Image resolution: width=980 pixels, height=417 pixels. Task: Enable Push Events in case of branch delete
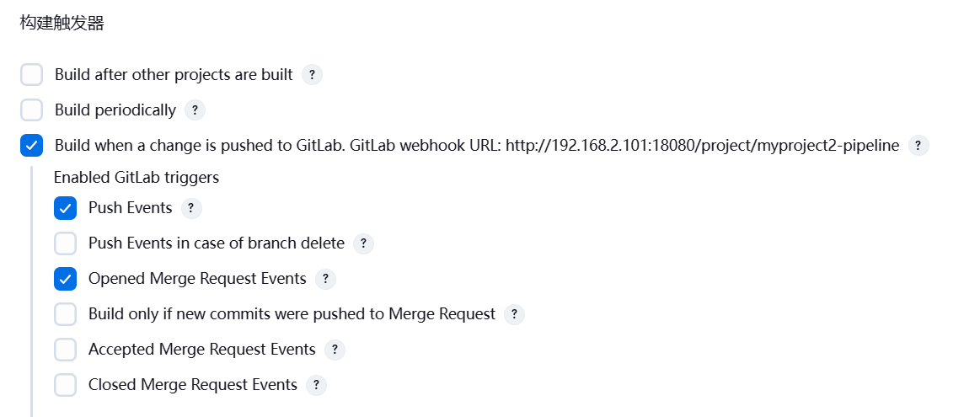click(x=66, y=243)
